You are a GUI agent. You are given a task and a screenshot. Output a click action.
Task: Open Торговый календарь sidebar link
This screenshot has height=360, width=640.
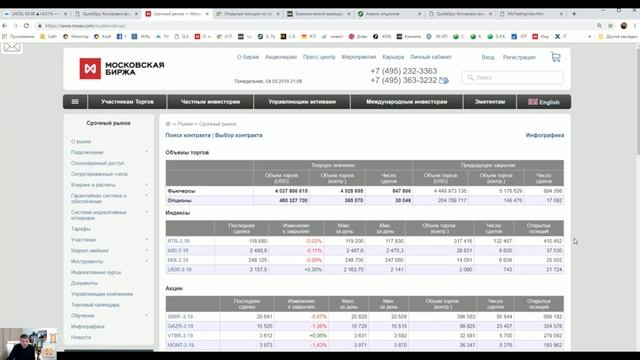tap(95, 305)
